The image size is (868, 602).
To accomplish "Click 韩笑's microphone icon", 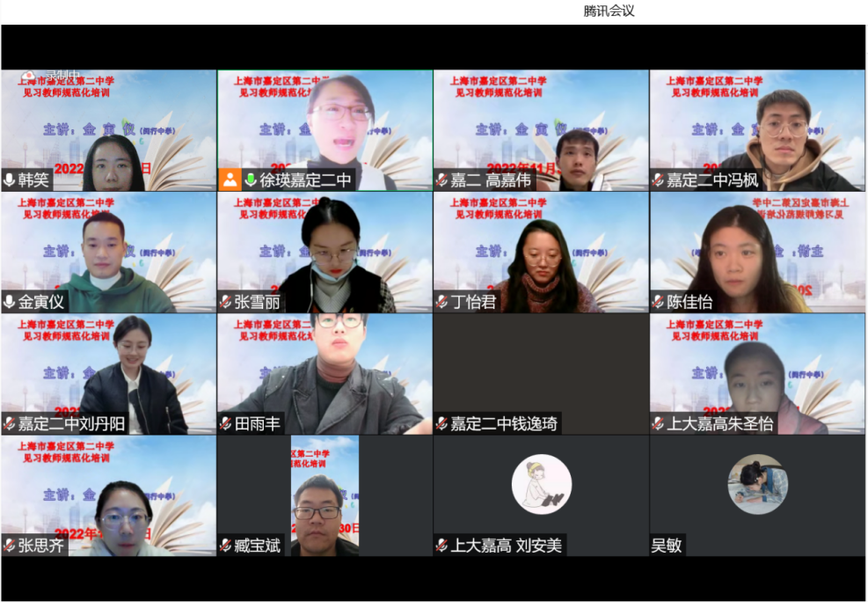I will pyautogui.click(x=10, y=180).
